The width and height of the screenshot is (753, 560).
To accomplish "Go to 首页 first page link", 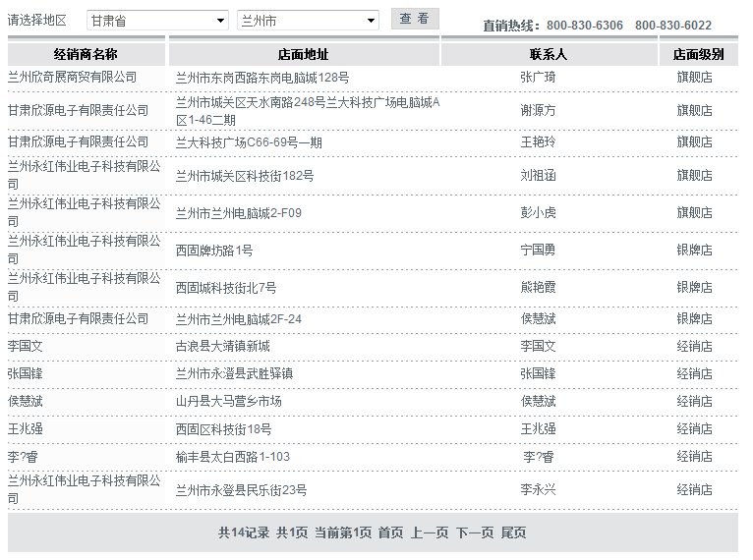I will coord(390,532).
